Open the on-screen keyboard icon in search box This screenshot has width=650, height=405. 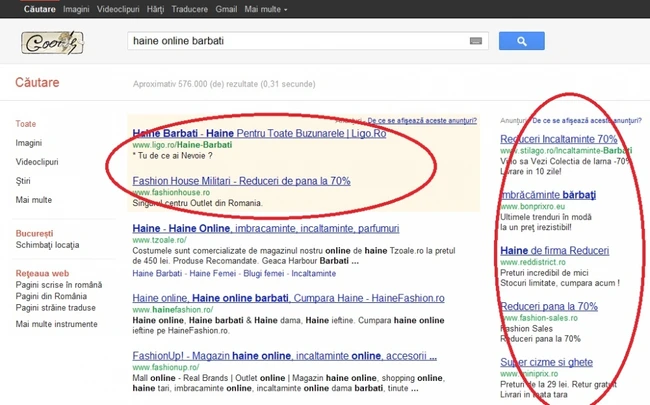475,41
